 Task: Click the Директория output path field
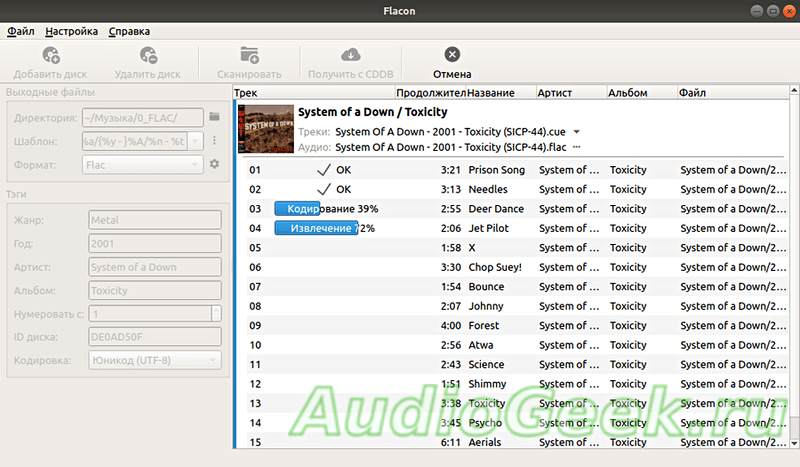(142, 118)
